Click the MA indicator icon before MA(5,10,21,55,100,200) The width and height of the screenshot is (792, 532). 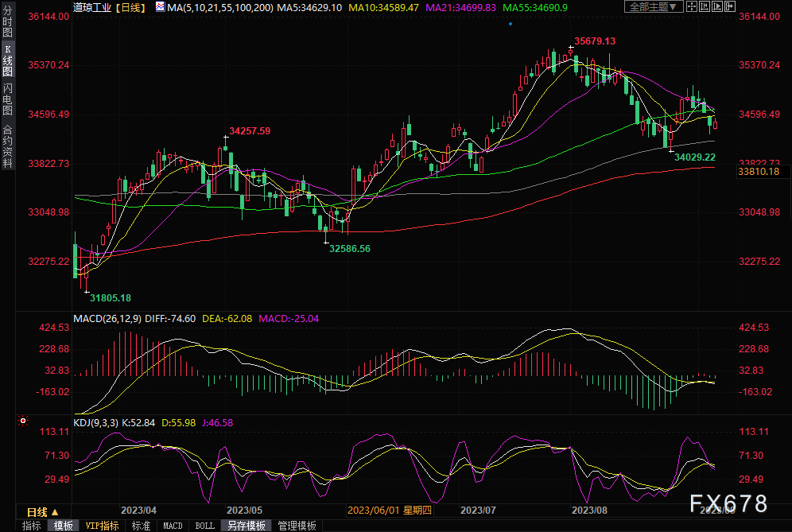[x=160, y=7]
